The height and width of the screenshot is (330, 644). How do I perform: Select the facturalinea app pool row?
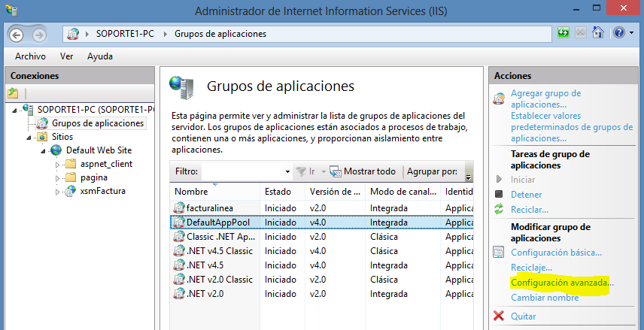click(321, 208)
